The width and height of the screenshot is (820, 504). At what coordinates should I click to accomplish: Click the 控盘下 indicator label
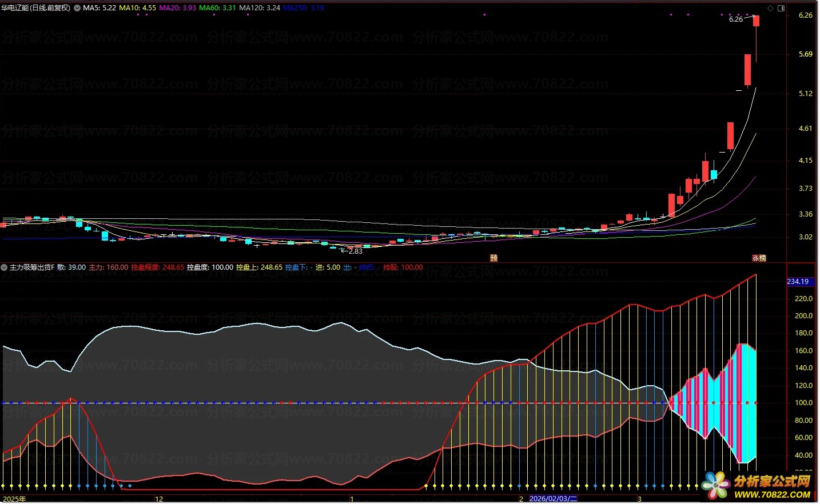[x=297, y=267]
